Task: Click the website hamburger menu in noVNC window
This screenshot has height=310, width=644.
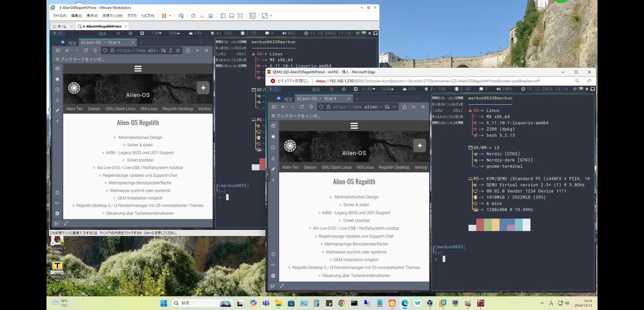Action: tap(354, 126)
